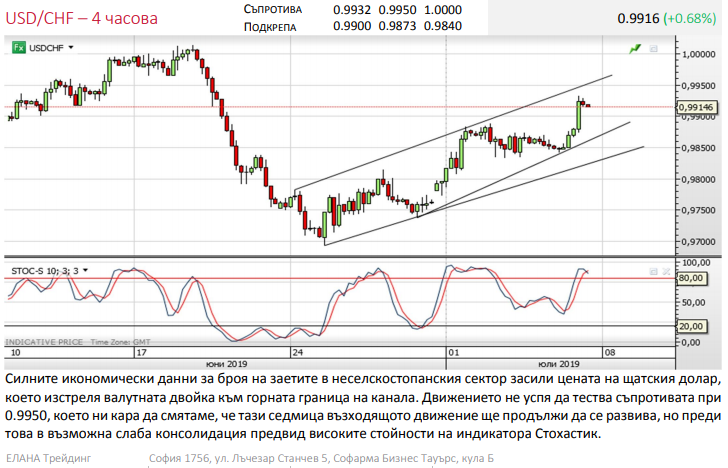Click the 1,00000 price axis label

click(698, 54)
